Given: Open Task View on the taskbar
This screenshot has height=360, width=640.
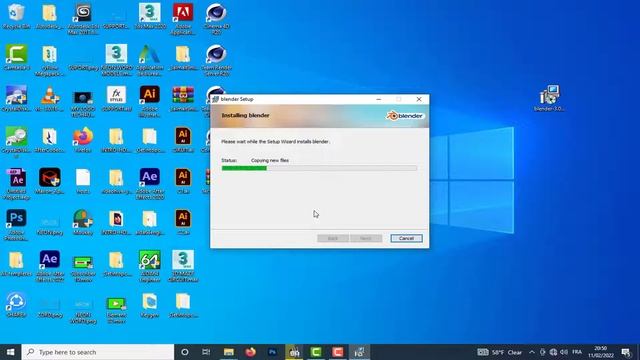Looking at the screenshot, I should point(206,352).
